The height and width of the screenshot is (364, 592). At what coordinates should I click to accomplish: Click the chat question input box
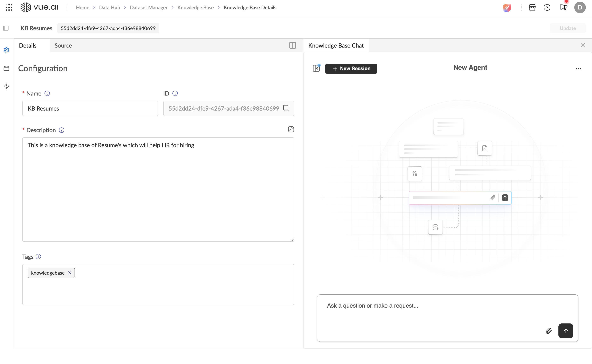tap(447, 318)
